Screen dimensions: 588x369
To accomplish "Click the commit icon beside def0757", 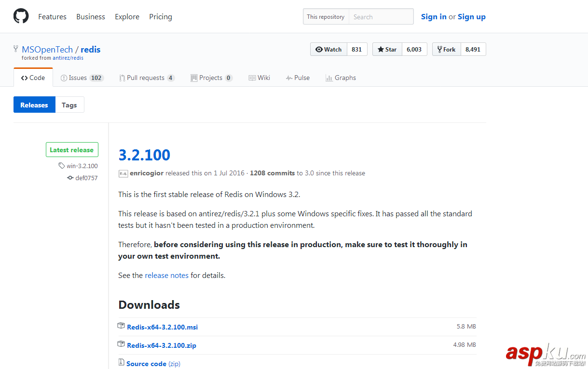I will point(70,178).
